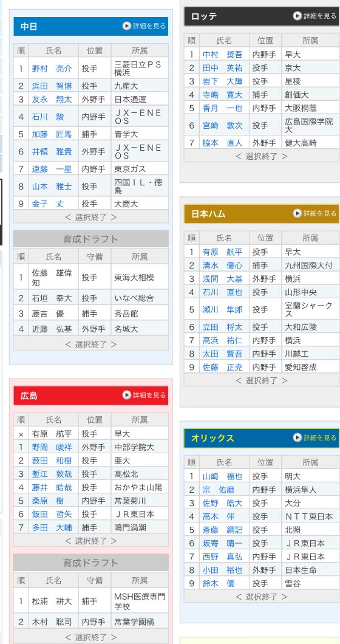Image resolution: width=340 pixels, height=644 pixels.
Task: Open player link 寺嶋 寛大
Action: 222,95
